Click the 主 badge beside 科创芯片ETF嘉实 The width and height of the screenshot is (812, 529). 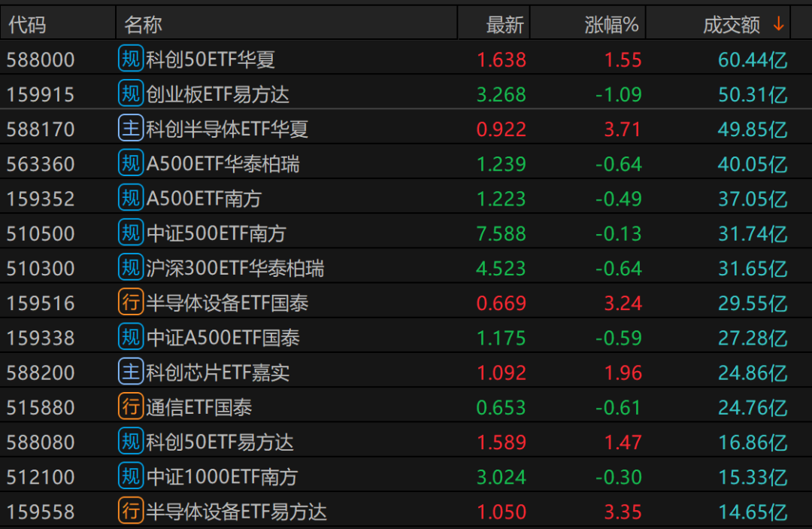[131, 372]
